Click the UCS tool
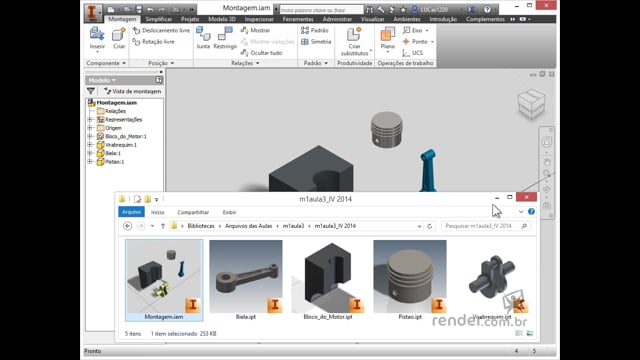The width and height of the screenshot is (640, 360). (x=413, y=53)
